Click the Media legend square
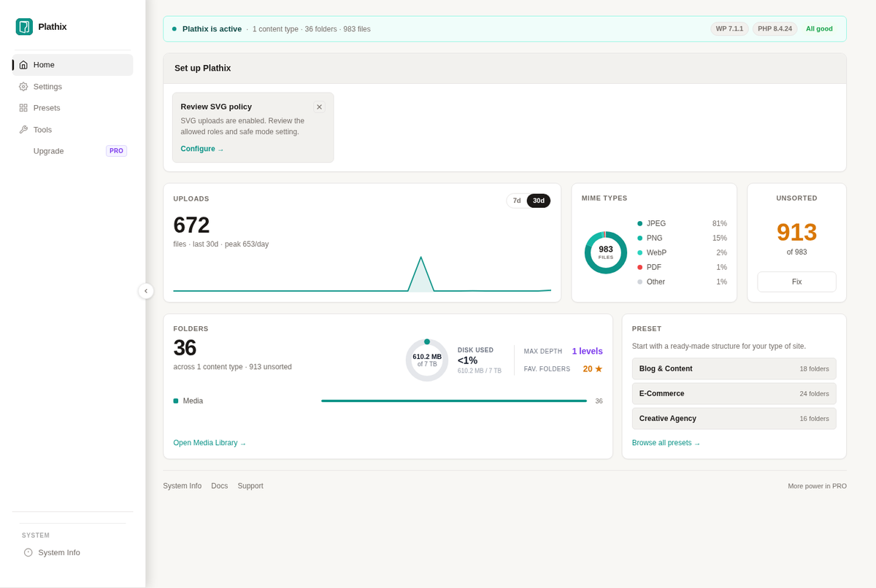This screenshot has height=588, width=876. coord(176,401)
